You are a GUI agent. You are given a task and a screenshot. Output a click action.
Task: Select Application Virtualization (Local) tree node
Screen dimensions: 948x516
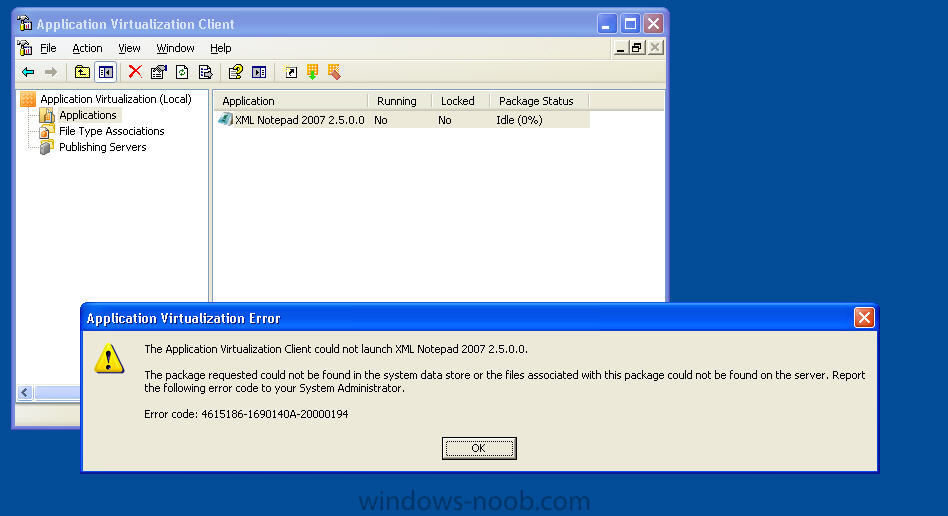click(x=115, y=99)
